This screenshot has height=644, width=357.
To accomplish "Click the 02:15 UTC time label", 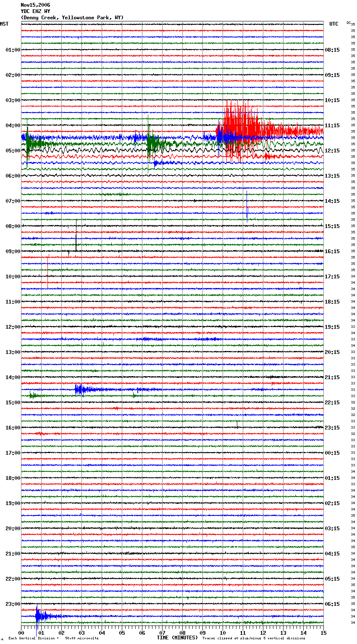I will point(332,503).
